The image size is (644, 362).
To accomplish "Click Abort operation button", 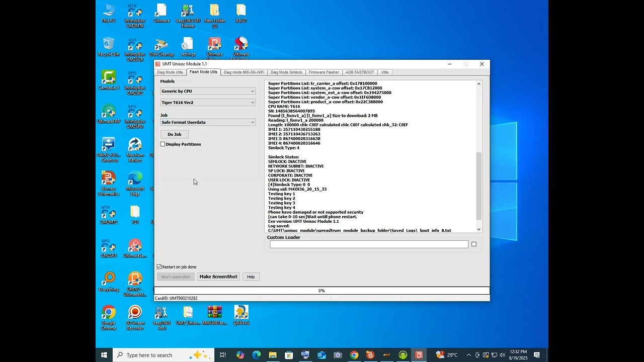I will coord(176,277).
